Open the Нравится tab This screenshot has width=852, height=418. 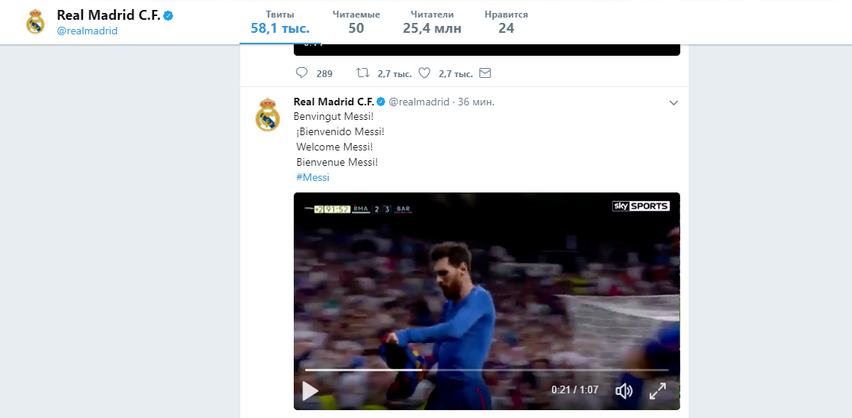(x=506, y=22)
